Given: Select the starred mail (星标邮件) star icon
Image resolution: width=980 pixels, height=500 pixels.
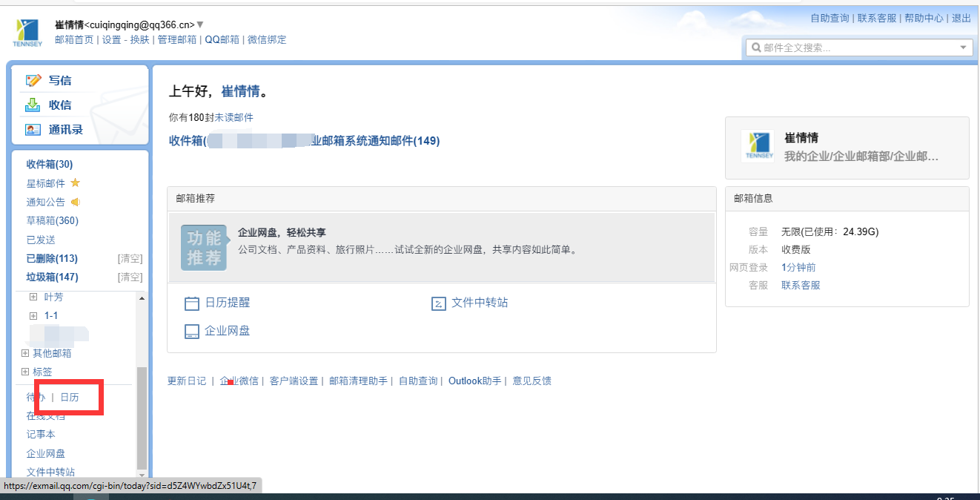Looking at the screenshot, I should pos(73,182).
